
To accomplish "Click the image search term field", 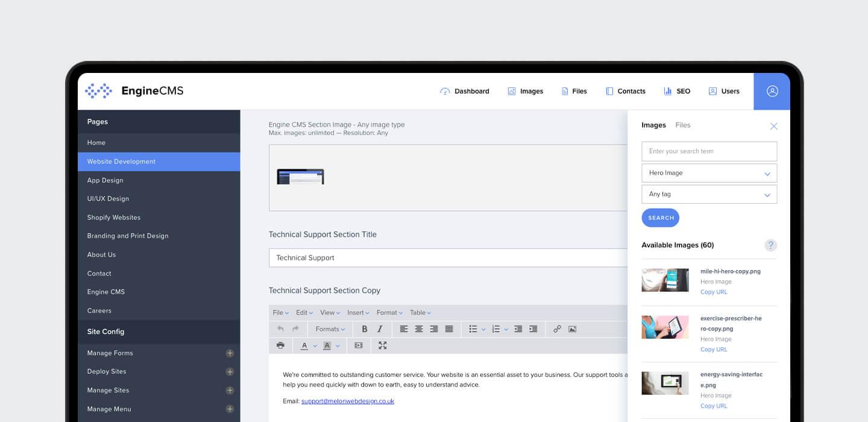I will (709, 151).
